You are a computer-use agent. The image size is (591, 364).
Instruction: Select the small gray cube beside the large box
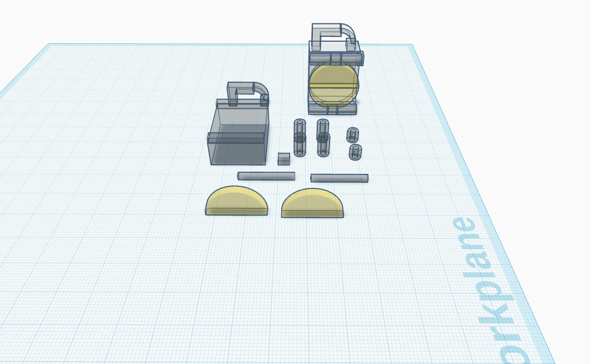click(284, 159)
